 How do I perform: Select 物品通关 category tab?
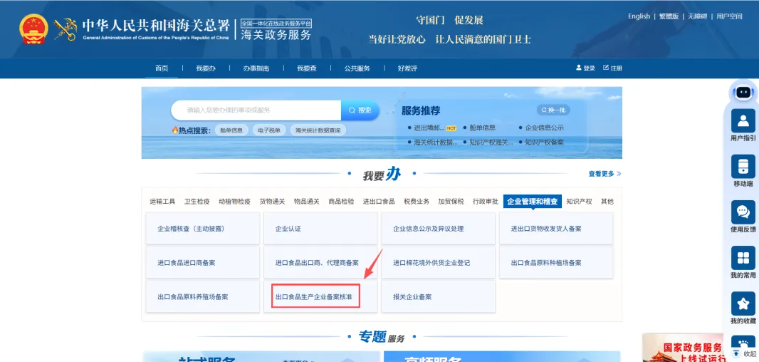(x=306, y=201)
